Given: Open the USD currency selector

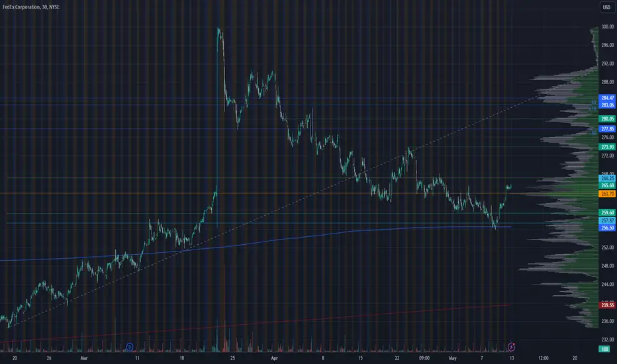Looking at the screenshot, I should pos(607,7).
